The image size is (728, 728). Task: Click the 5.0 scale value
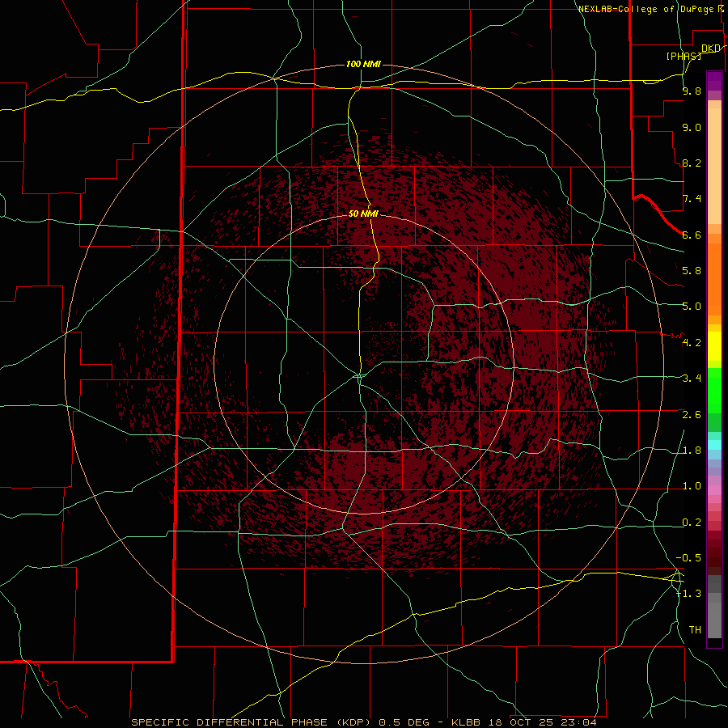tap(692, 307)
